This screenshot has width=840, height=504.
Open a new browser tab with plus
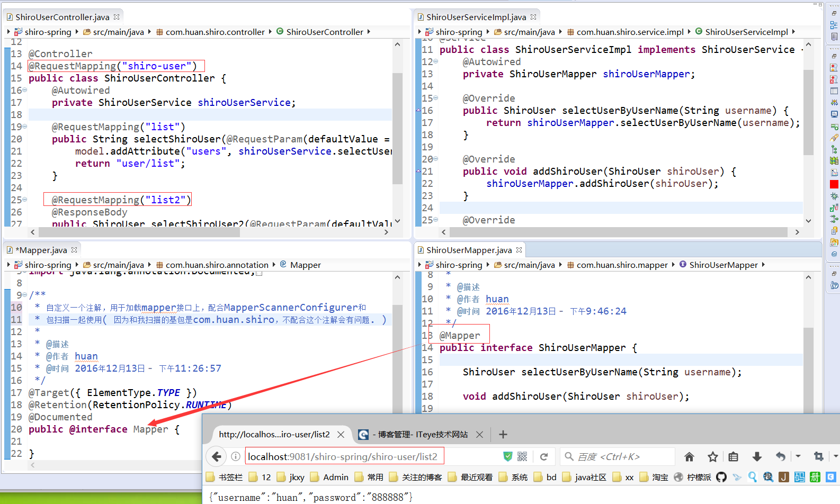point(503,435)
